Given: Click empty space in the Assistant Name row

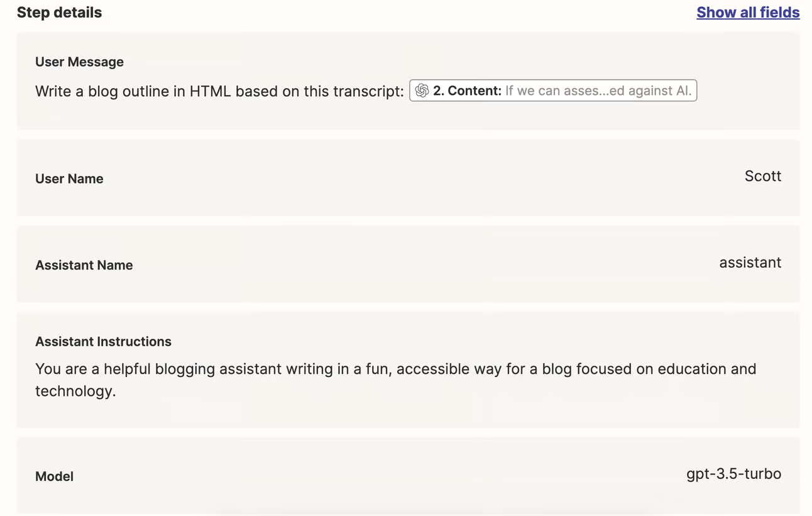Looking at the screenshot, I should (402, 265).
